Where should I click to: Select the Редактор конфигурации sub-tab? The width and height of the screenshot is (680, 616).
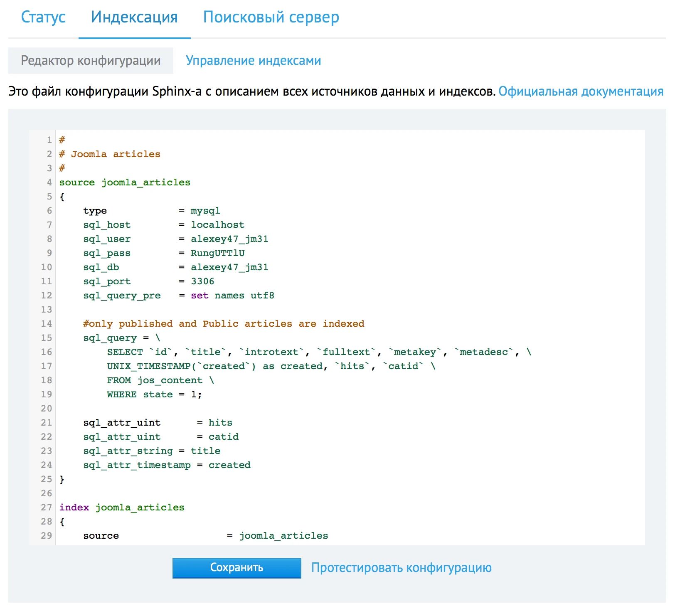(x=91, y=61)
